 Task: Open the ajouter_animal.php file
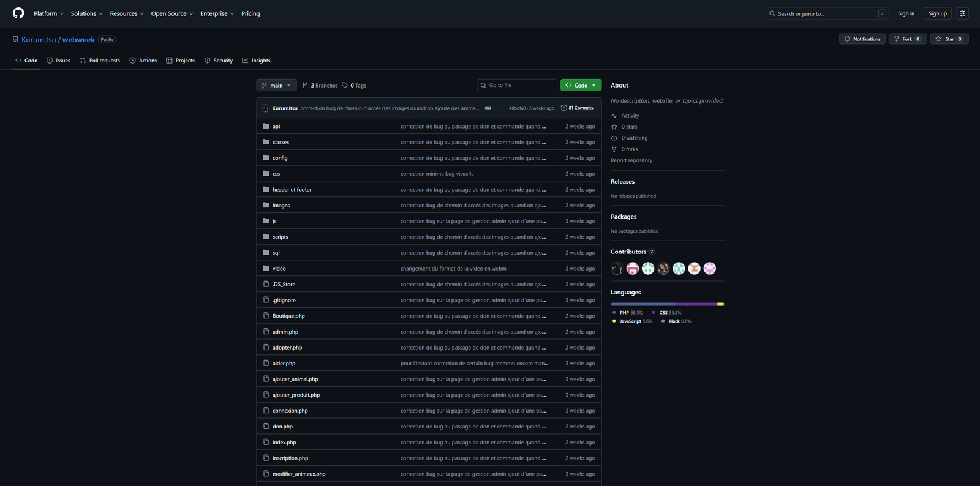295,379
